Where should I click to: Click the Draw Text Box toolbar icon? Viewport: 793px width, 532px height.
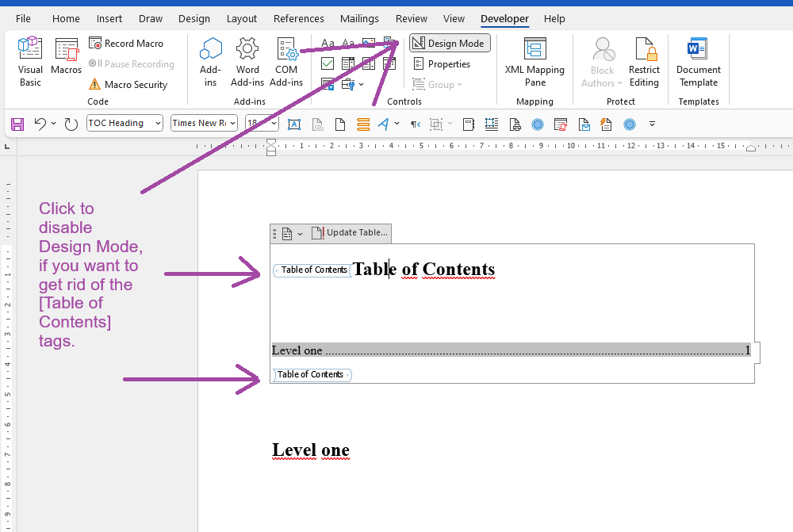point(294,124)
